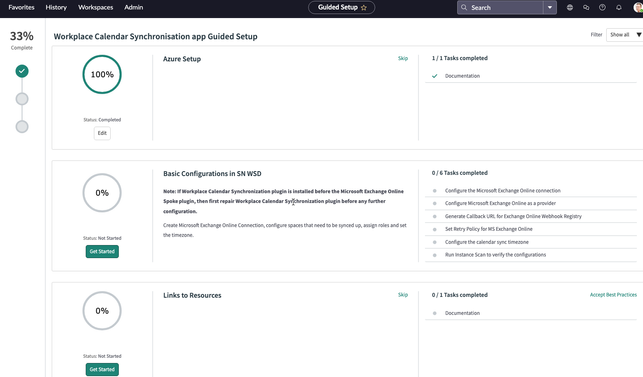Image resolution: width=643 pixels, height=377 pixels.
Task: Click the green checkmark beside Azure Documentation
Action: pos(435,76)
